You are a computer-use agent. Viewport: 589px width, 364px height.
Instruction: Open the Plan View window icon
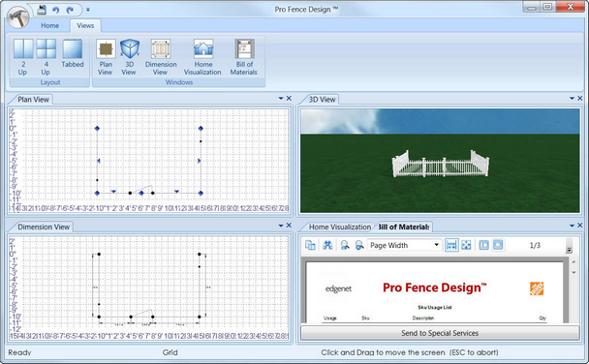(106, 57)
